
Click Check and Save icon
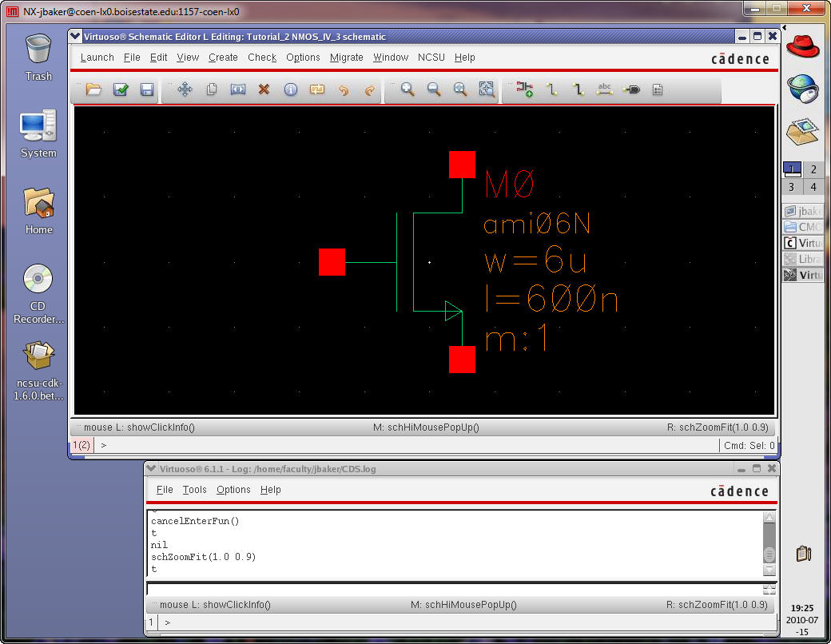(121, 90)
